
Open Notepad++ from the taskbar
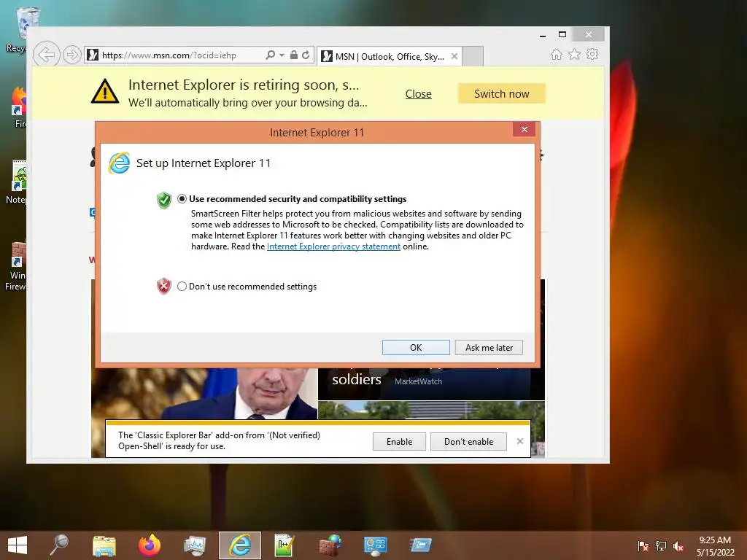tap(285, 545)
